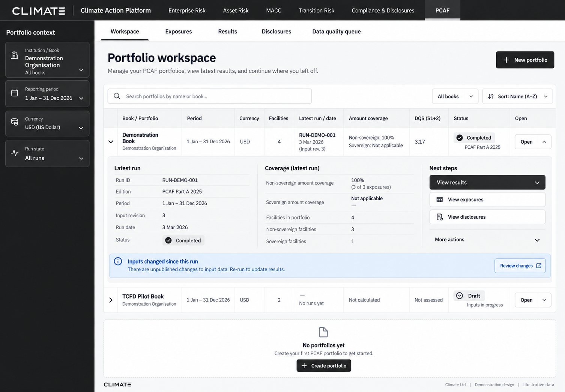Viewport: 565px width, 392px height.
Task: Open the Currency USD selector
Action: [x=47, y=123]
